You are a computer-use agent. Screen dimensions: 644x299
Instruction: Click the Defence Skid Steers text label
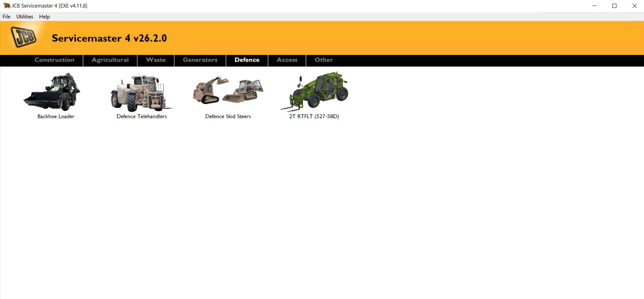pos(228,116)
